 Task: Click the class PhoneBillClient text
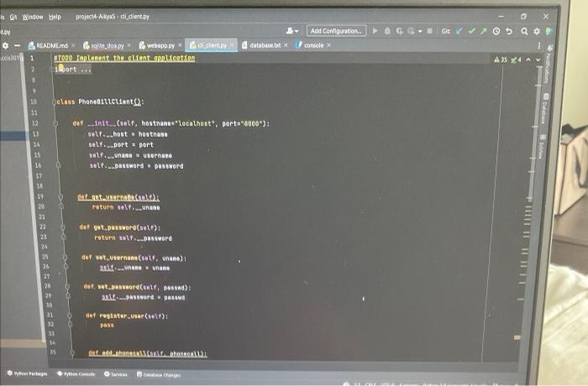click(x=100, y=102)
